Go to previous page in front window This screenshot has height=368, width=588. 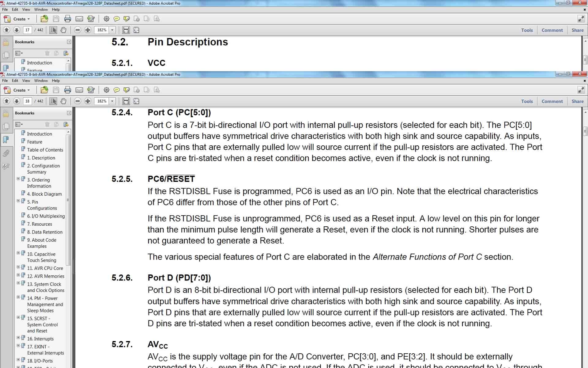coord(6,101)
